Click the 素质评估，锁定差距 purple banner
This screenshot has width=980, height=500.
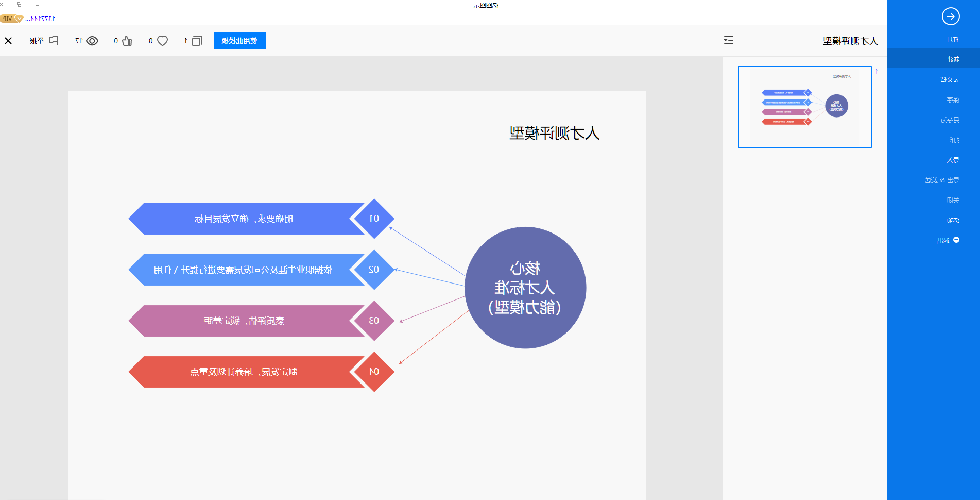click(x=246, y=321)
